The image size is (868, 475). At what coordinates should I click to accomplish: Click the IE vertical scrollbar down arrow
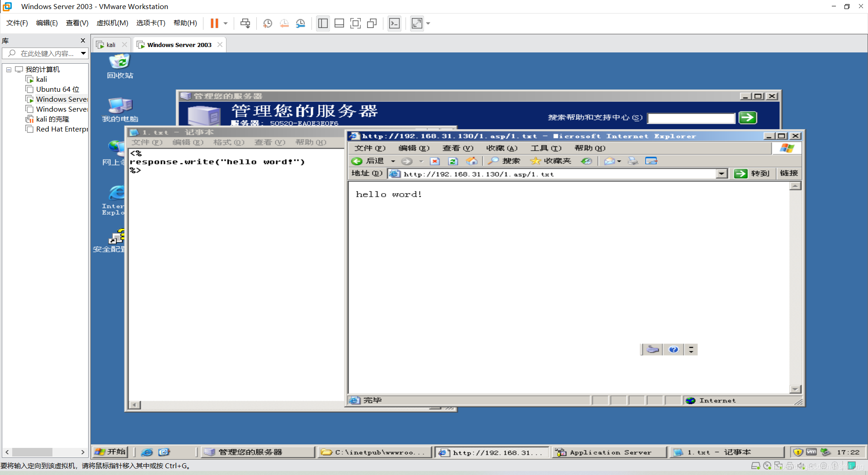click(x=796, y=389)
